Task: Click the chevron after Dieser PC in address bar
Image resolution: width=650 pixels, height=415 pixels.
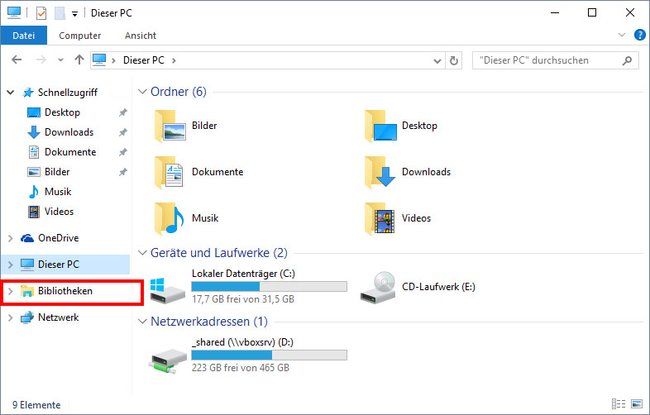Action: point(174,61)
